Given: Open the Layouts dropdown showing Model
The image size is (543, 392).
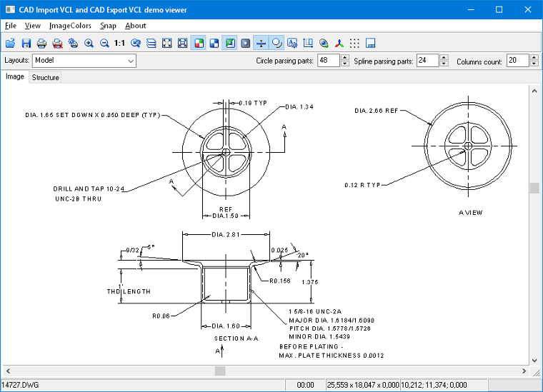Looking at the screenshot, I should click(x=84, y=61).
